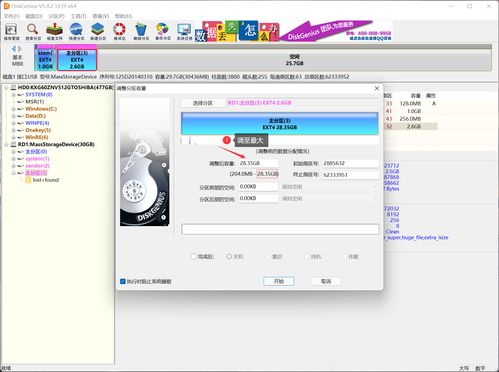Click drive icon next to vendor(2)
Viewport: 499px width, 372px height.
click(21, 166)
